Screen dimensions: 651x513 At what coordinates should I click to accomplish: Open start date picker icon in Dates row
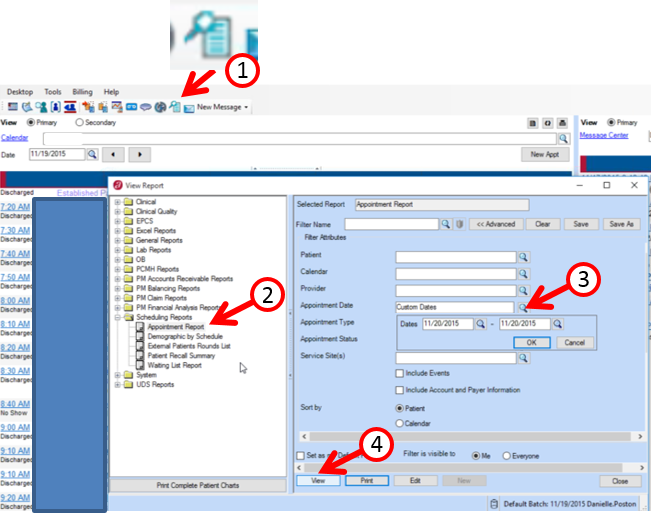[x=480, y=324]
